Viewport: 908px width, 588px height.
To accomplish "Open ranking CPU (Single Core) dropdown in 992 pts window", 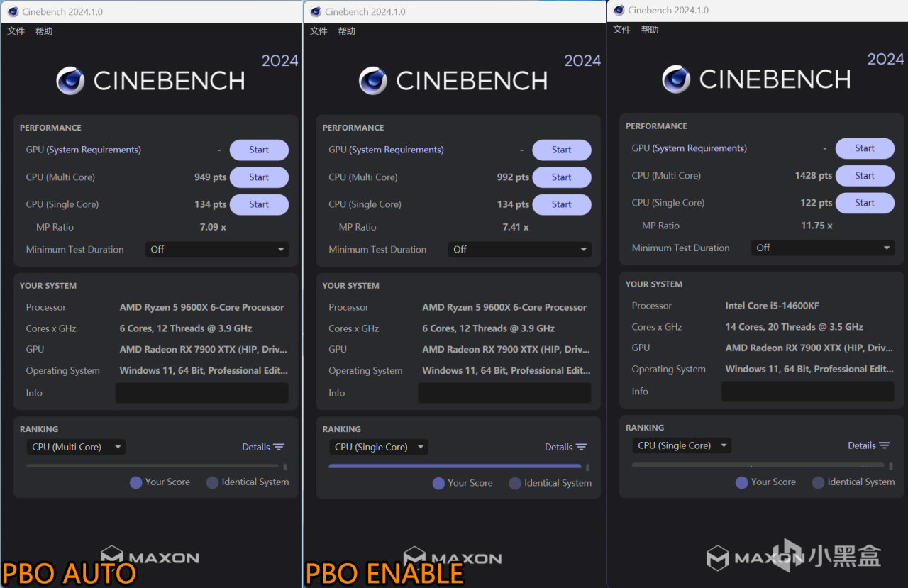I will pos(379,447).
